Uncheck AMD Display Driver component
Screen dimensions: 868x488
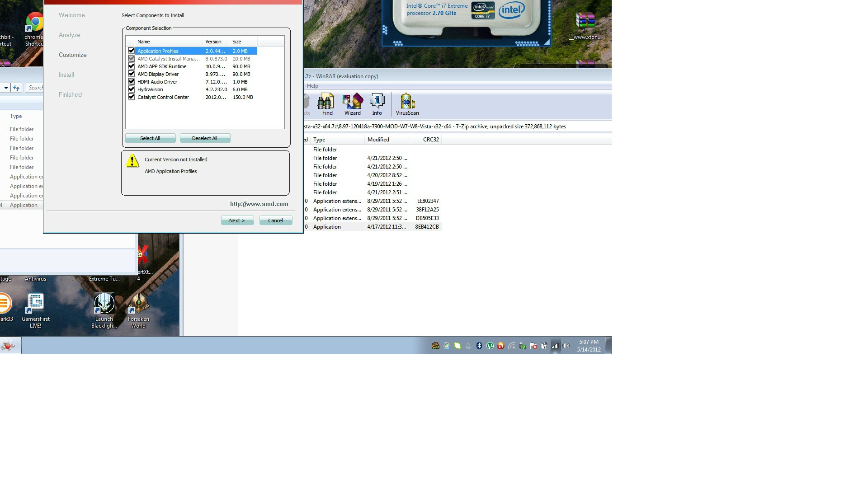[132, 74]
